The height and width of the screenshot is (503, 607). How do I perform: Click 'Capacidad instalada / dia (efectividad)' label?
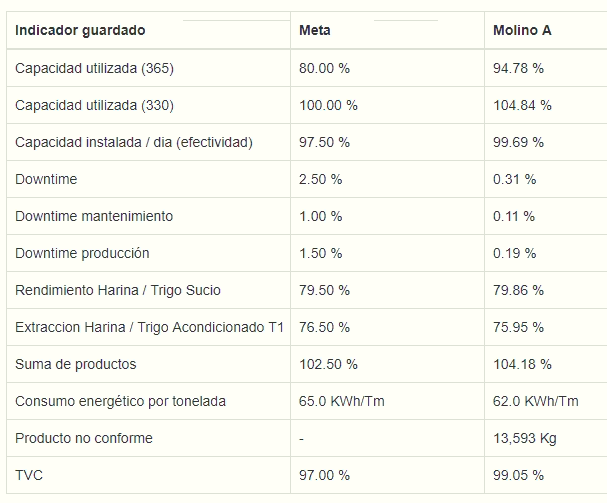click(x=134, y=142)
